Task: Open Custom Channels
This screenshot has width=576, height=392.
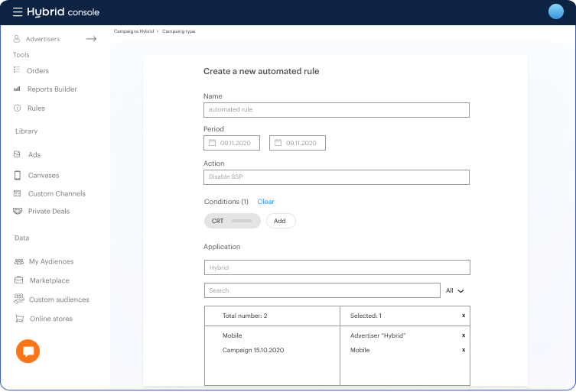Action: [x=57, y=194]
